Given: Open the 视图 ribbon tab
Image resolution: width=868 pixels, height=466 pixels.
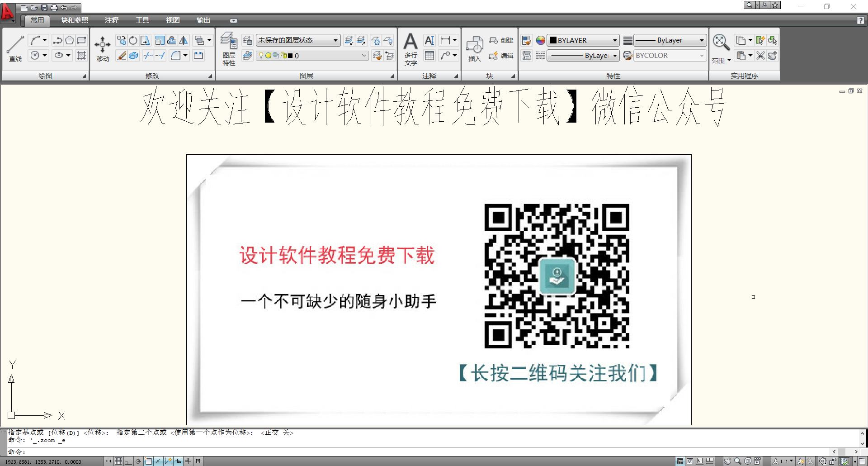Looking at the screenshot, I should pos(173,20).
